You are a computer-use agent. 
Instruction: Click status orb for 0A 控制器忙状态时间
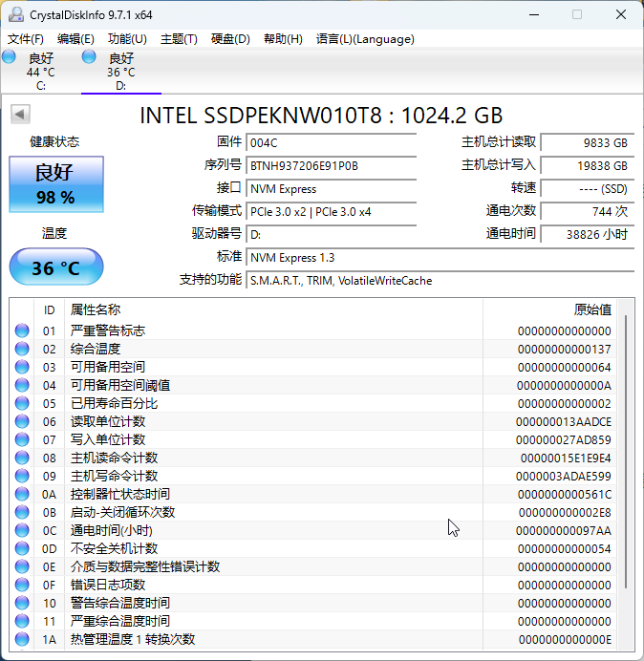pos(22,494)
